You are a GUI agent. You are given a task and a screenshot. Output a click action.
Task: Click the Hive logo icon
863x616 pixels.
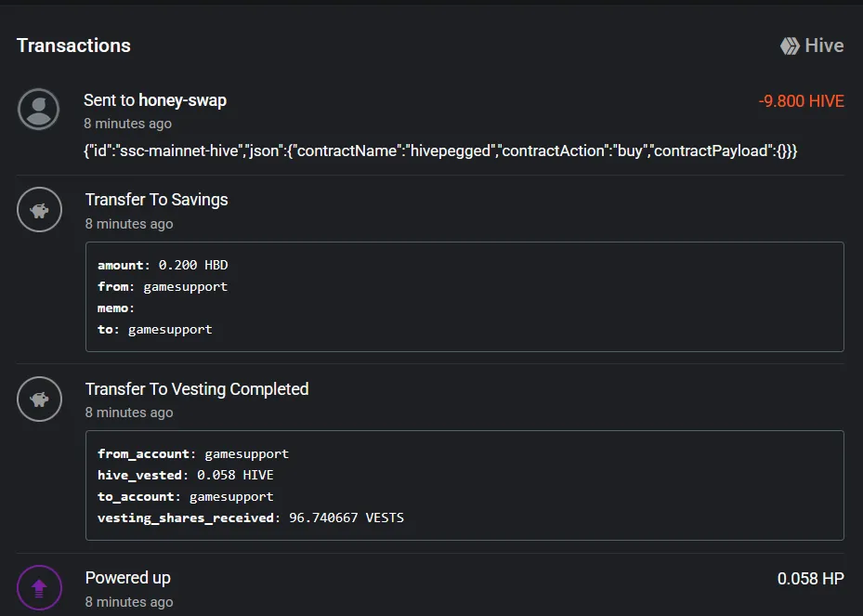coord(790,46)
